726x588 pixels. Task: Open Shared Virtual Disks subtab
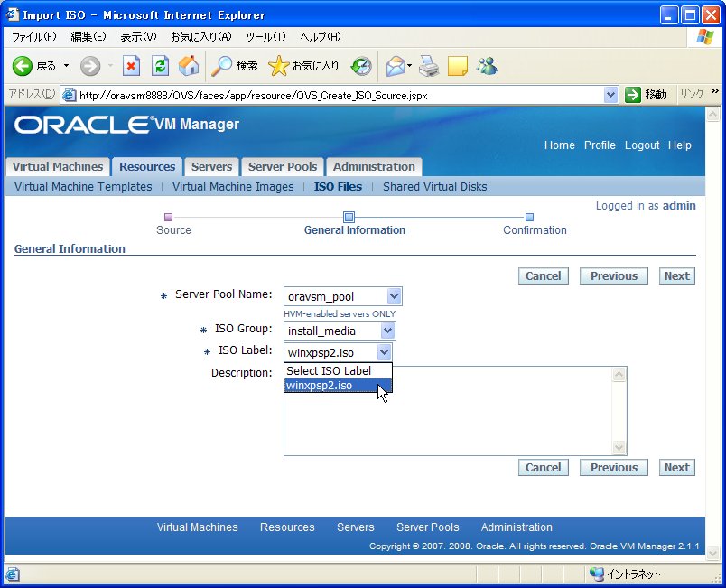click(434, 187)
